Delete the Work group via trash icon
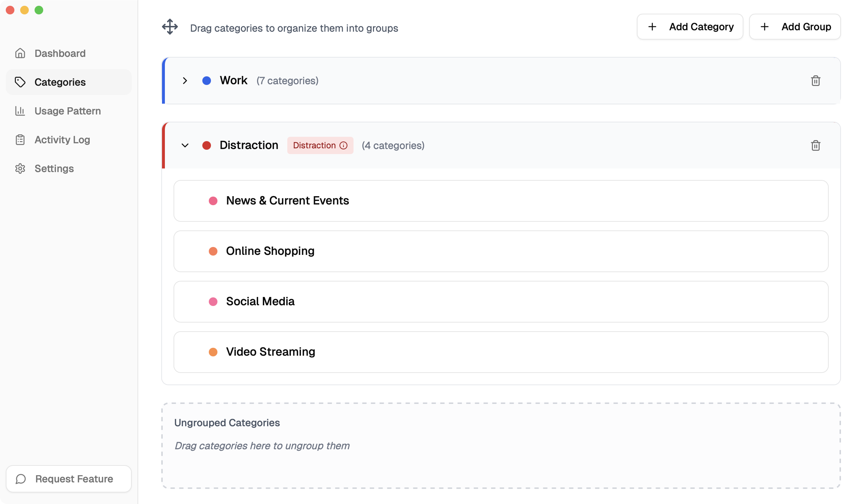 (815, 81)
